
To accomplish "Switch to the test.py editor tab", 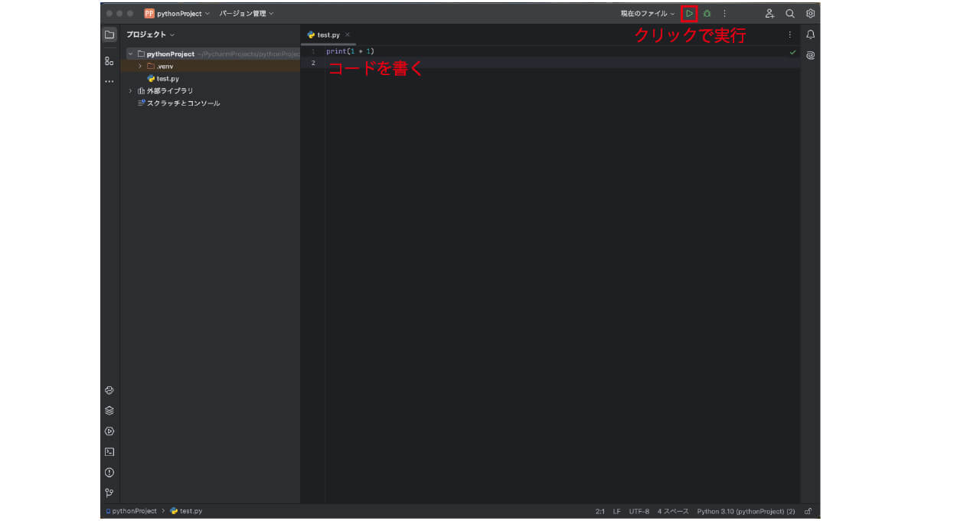I will (327, 34).
